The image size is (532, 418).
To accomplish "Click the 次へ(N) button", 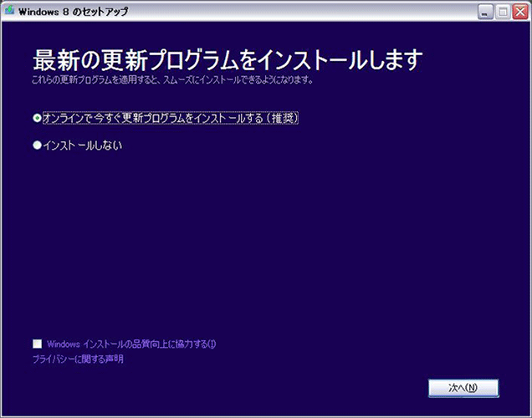I will tap(463, 388).
